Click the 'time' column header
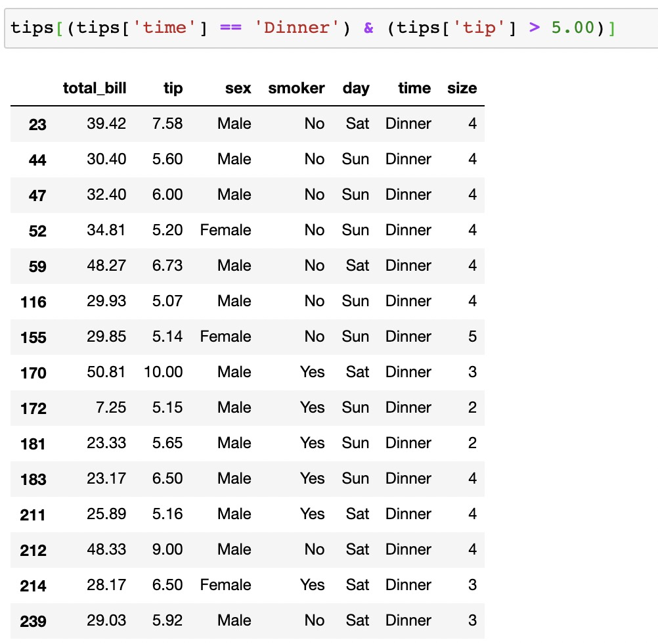Image resolution: width=658 pixels, height=644 pixels. 414,88
